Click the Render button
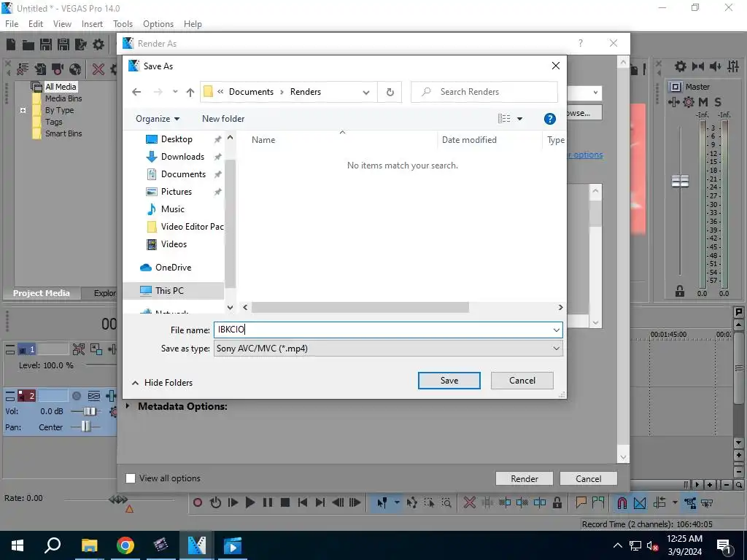747x560 pixels. click(x=524, y=478)
